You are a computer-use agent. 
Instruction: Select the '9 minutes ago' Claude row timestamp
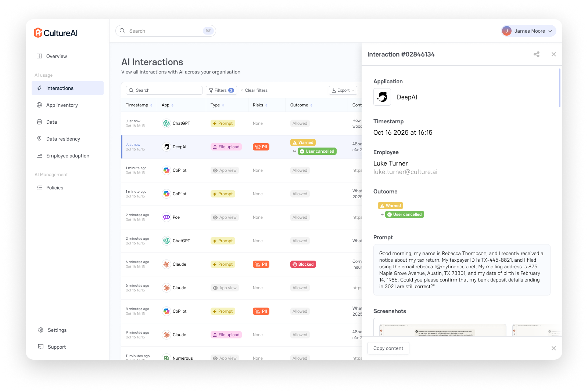point(137,335)
